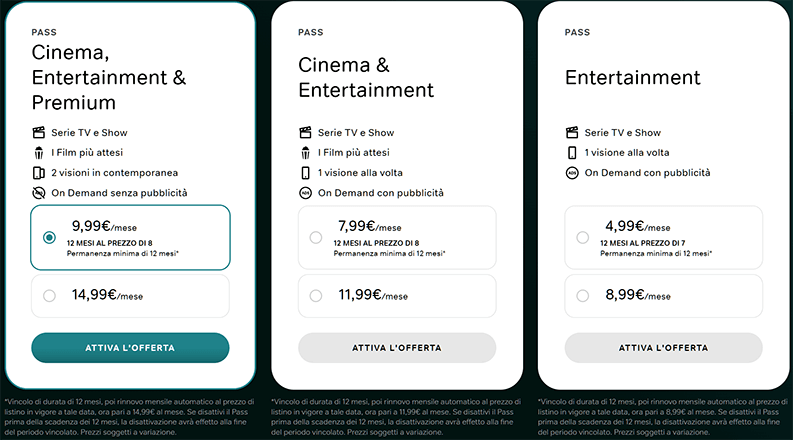Click 'I Film più attesi' in Cinema & Entertainment
Viewport: 793px width, 440px height.
(354, 153)
